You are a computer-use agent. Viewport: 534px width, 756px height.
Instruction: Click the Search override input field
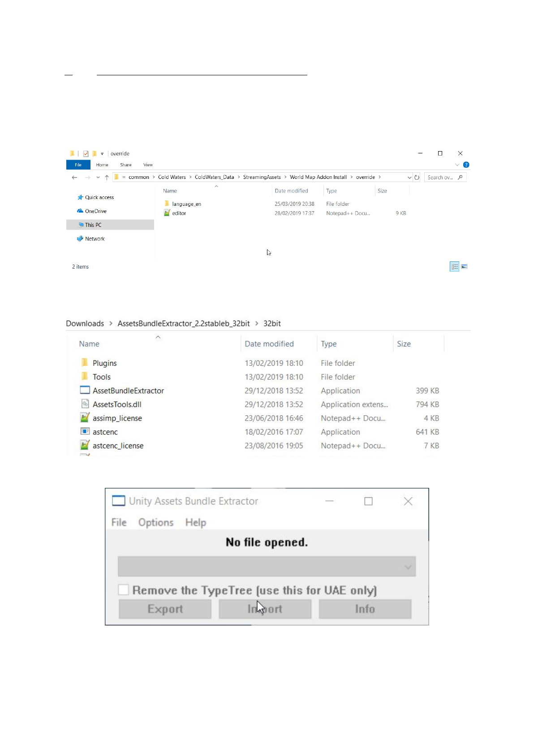pyautogui.click(x=446, y=178)
